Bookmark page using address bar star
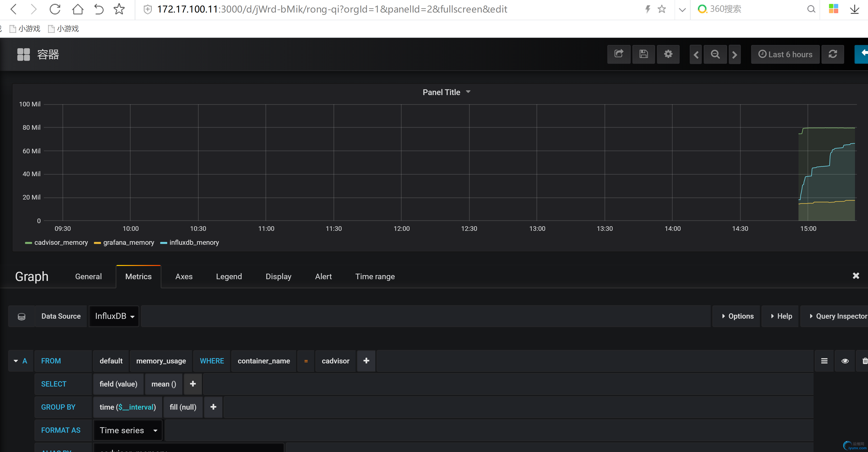This screenshot has width=868, height=452. pyautogui.click(x=662, y=9)
